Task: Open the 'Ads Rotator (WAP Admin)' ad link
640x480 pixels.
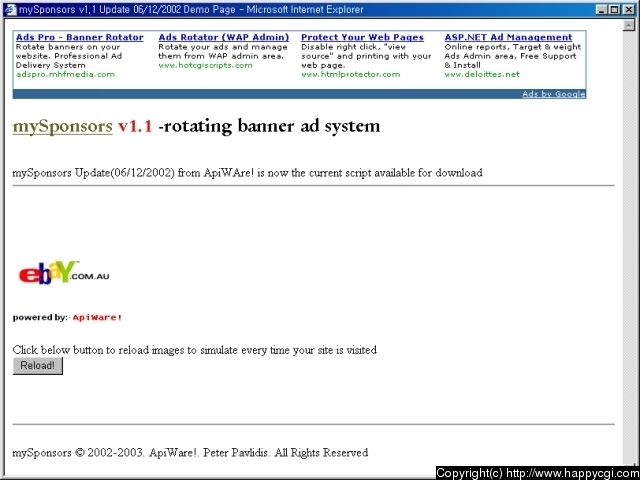Action: [x=224, y=38]
